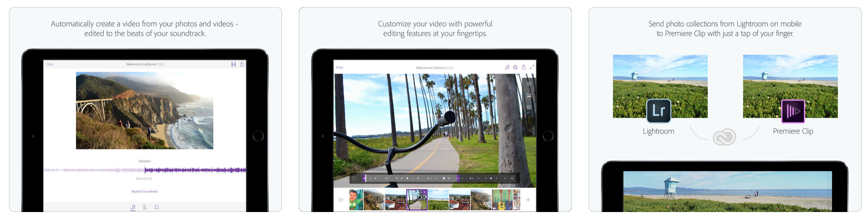The height and width of the screenshot is (219, 868).
Task: Toggle fullscreen with the expand arrows icon
Action: [x=532, y=67]
